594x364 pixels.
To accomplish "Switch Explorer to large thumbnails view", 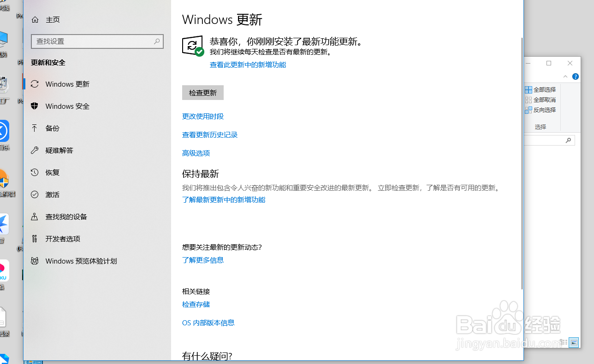I will tap(574, 342).
